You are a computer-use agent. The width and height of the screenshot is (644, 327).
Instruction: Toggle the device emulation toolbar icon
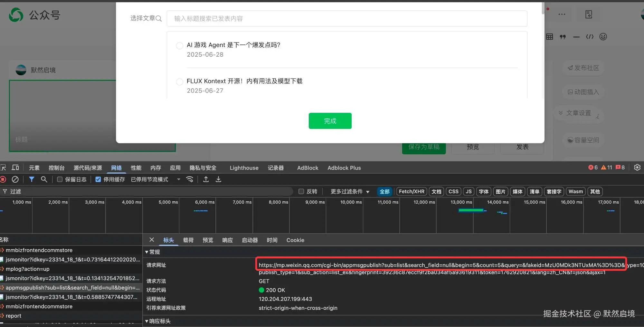point(15,168)
